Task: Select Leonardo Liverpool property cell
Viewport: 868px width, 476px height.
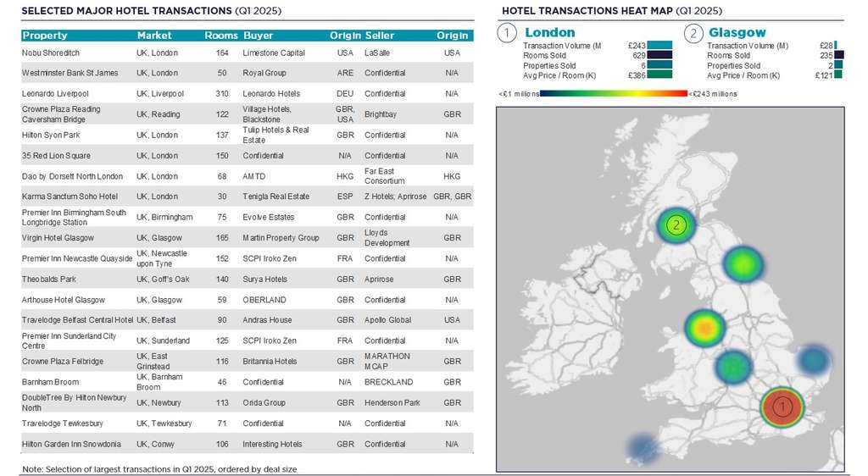Action: point(55,94)
